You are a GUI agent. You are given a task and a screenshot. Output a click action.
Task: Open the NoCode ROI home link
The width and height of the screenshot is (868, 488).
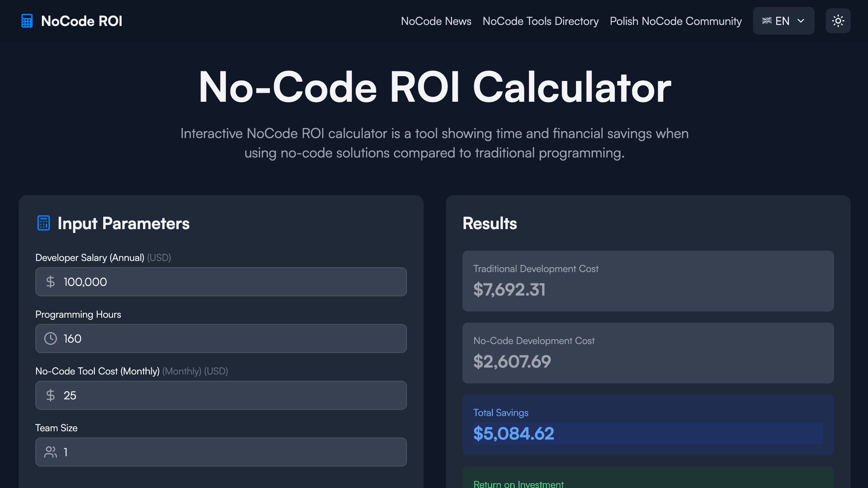(x=72, y=21)
